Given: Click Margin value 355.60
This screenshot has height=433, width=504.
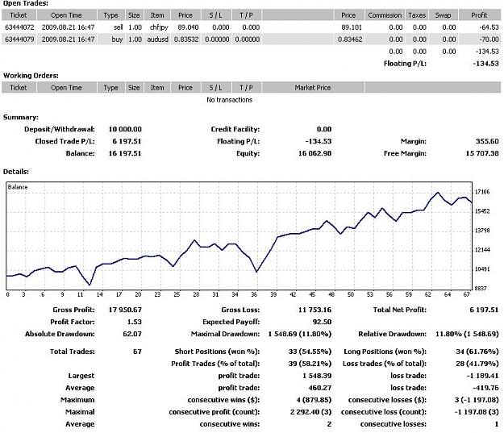Looking at the screenshot, I should [487, 141].
